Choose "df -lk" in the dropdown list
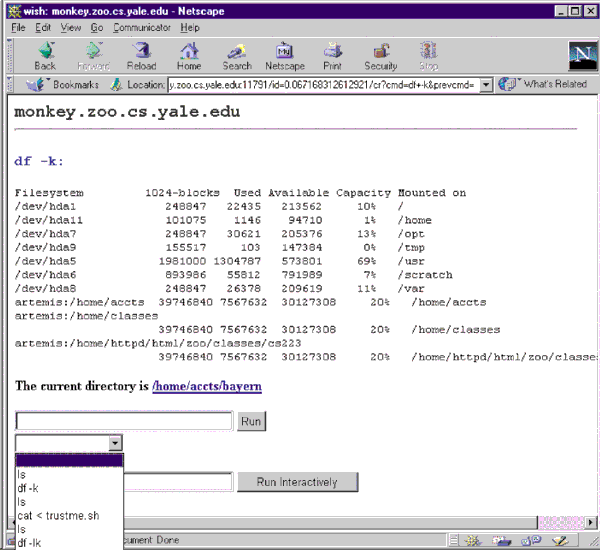The width and height of the screenshot is (600, 550). [x=30, y=543]
